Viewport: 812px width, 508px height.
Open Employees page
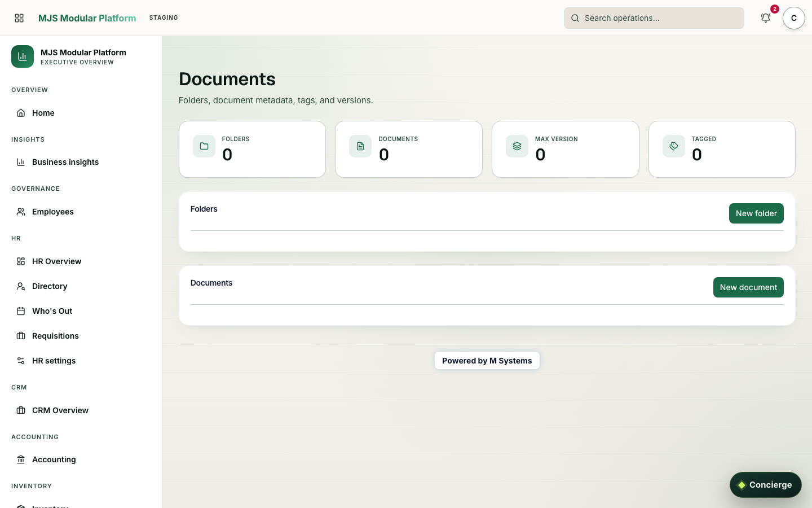pyautogui.click(x=81, y=212)
